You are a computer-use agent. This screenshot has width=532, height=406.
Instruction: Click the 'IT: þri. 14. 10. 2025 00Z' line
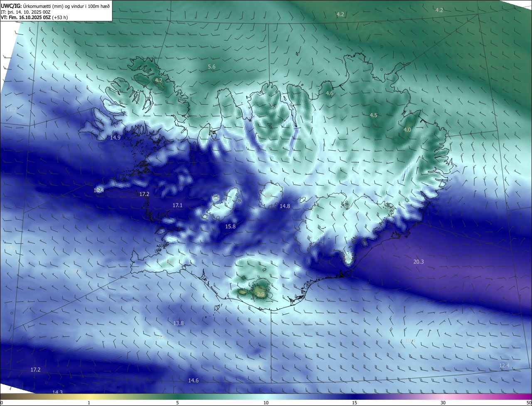[x=26, y=12]
